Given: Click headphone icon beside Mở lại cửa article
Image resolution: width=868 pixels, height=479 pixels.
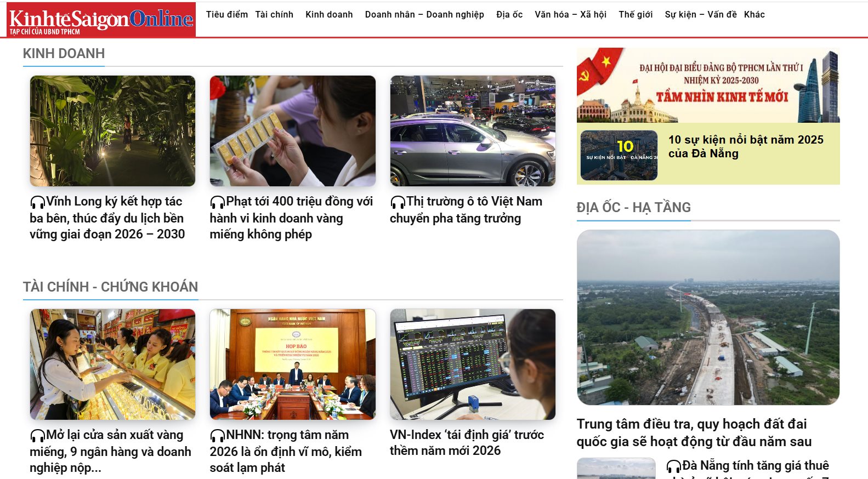Looking at the screenshot, I should (38, 436).
